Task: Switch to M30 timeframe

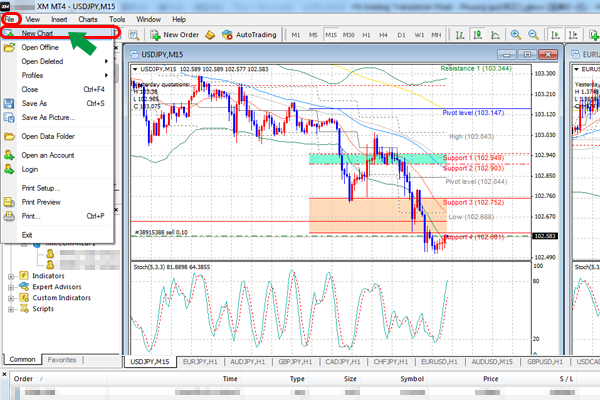Action: [348, 35]
